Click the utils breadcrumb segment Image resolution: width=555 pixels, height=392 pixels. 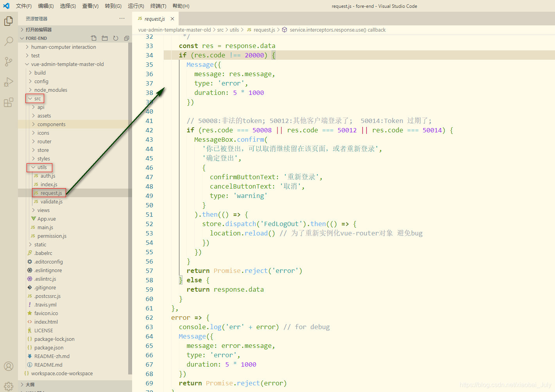(x=234, y=30)
